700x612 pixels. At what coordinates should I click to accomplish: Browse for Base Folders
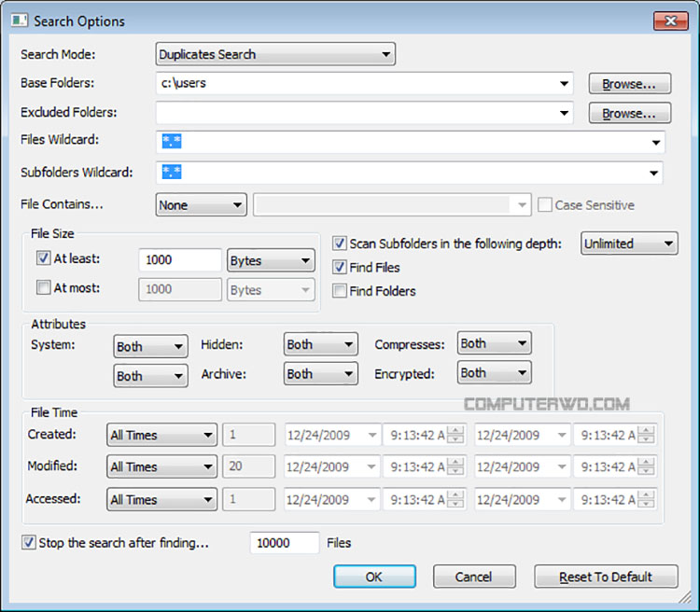(x=629, y=84)
